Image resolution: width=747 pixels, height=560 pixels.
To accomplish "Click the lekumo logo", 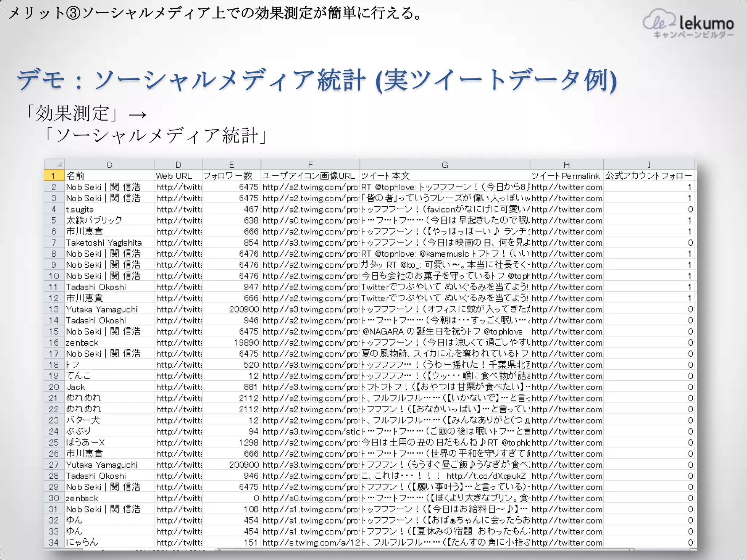I will [688, 24].
